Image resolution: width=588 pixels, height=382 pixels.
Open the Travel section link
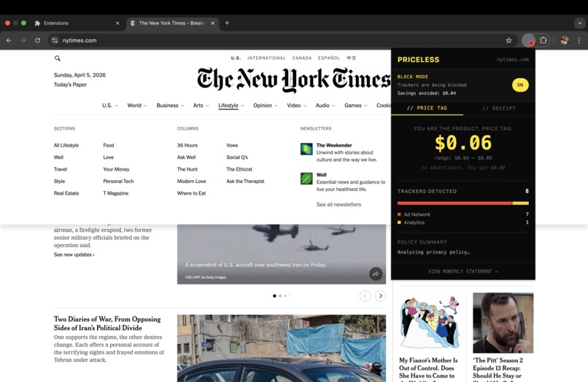point(61,169)
